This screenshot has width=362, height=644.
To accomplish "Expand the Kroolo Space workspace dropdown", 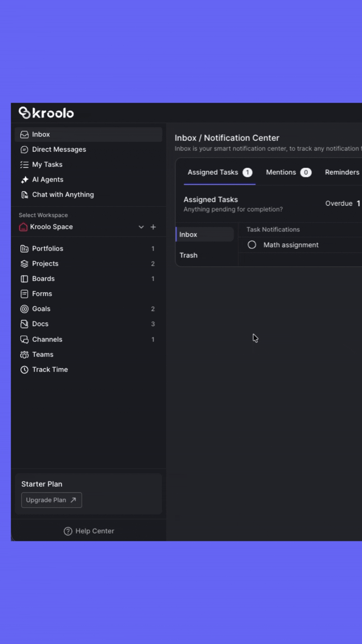I will tap(141, 227).
